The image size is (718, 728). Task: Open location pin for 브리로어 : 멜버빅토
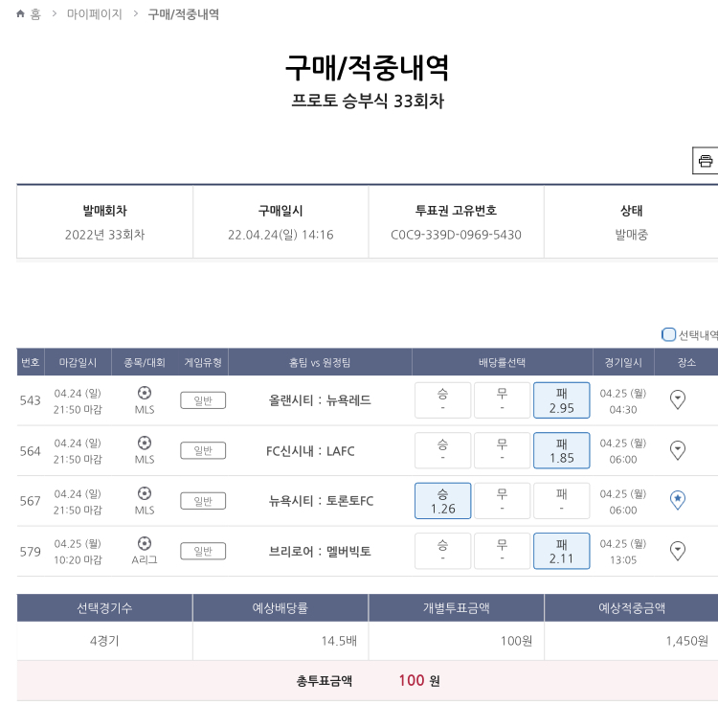coord(678,551)
